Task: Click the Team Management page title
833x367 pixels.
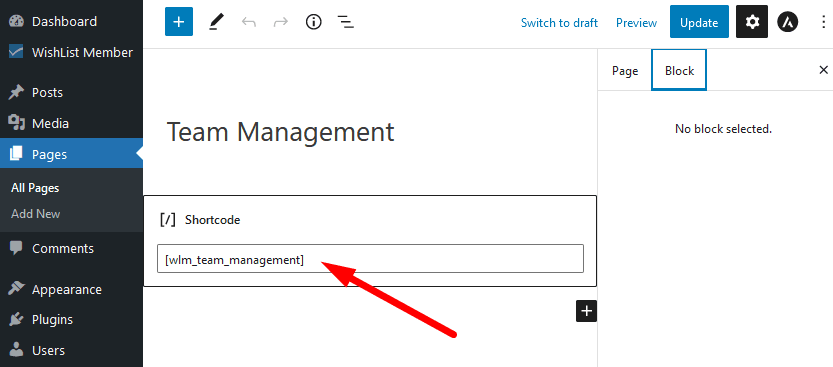Action: pyautogui.click(x=280, y=132)
